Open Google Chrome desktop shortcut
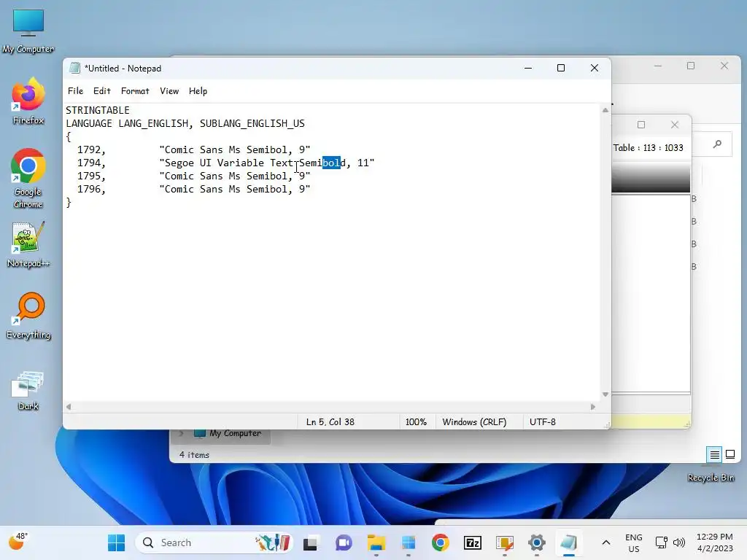747x560 pixels. 28,179
